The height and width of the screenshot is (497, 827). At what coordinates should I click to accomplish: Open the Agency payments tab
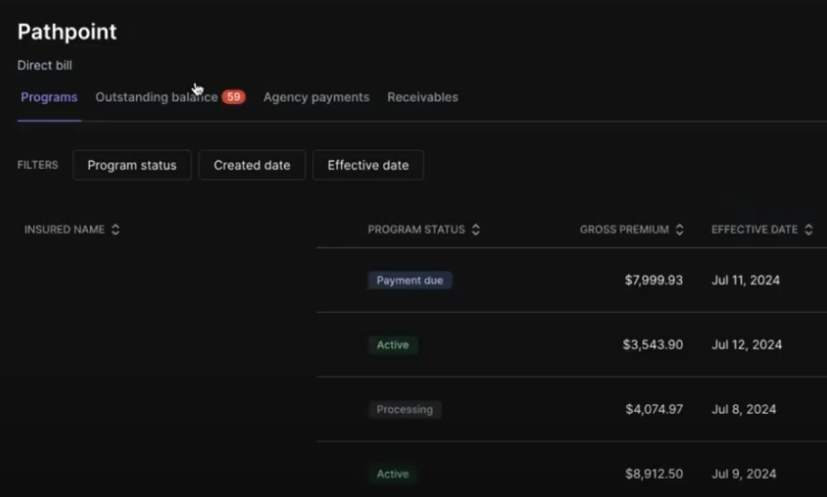[x=316, y=97]
